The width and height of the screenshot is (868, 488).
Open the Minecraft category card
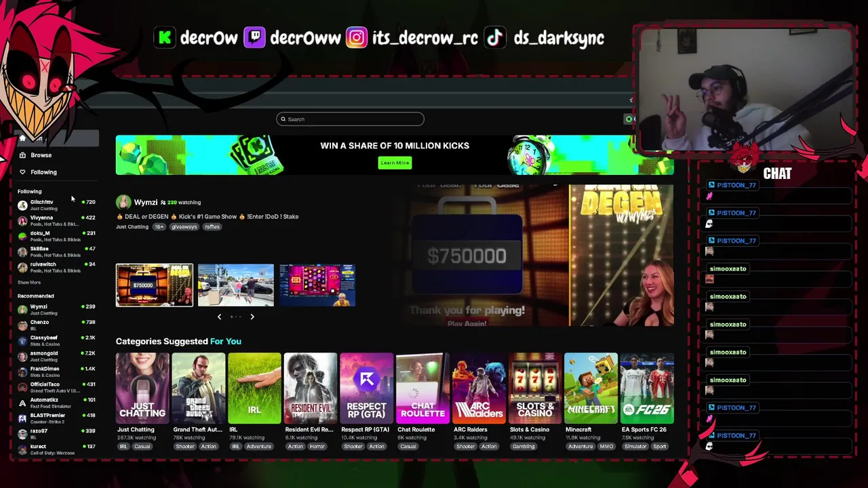click(591, 388)
